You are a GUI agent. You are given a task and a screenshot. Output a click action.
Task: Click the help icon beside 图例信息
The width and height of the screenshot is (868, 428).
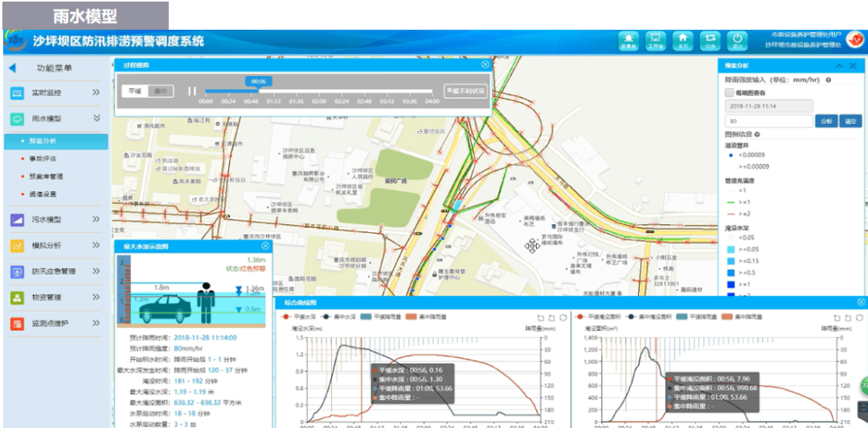click(757, 135)
